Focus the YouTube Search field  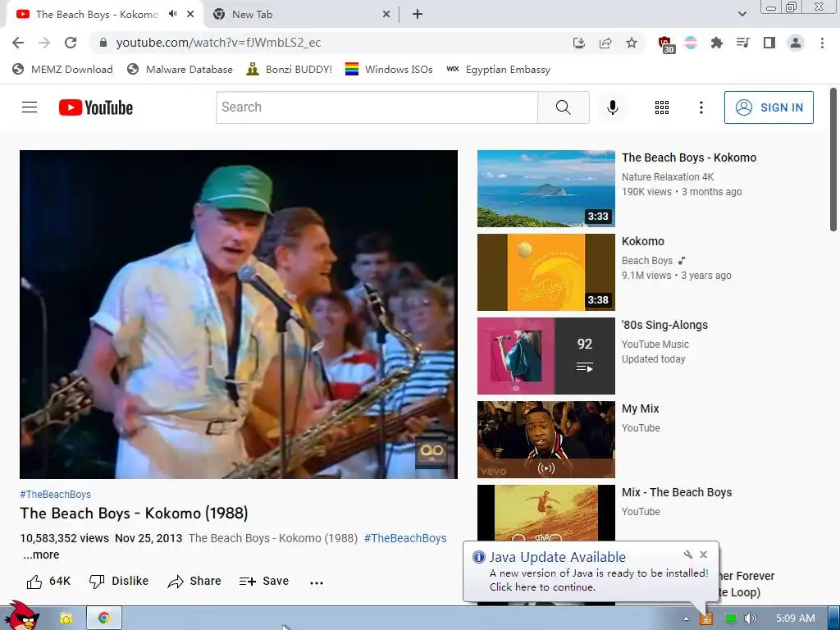coord(377,107)
